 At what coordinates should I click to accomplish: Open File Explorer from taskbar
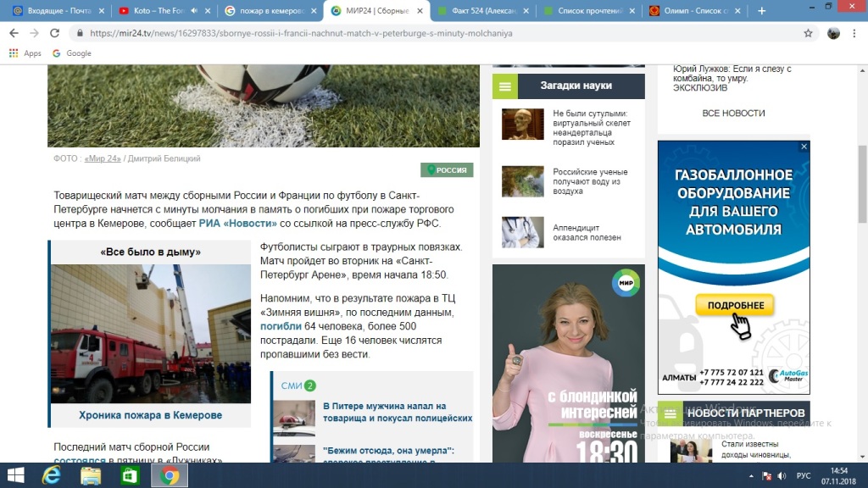[x=91, y=475]
